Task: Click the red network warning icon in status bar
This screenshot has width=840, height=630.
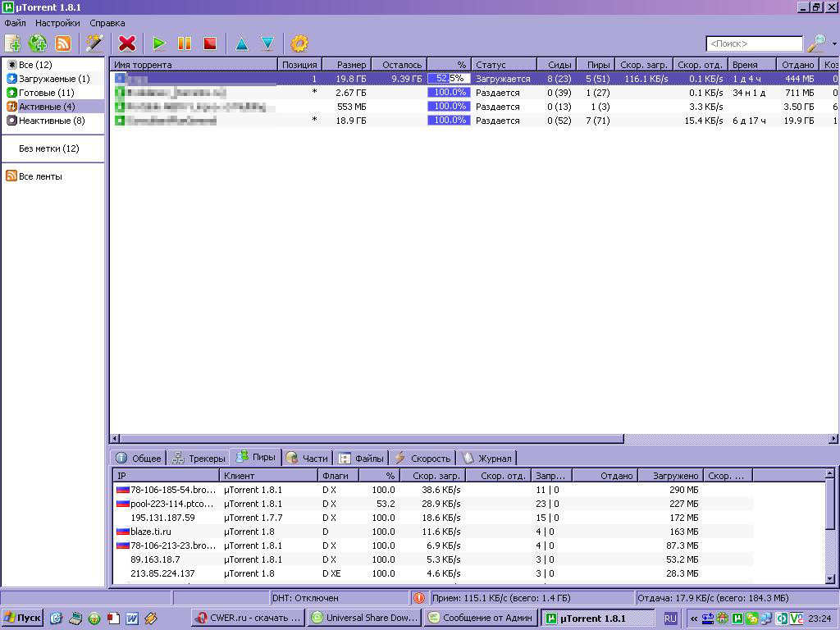Action: click(x=419, y=598)
